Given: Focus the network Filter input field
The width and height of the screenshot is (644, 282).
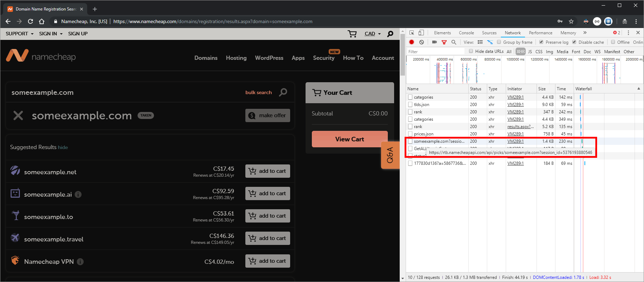Looking at the screenshot, I should click(436, 51).
